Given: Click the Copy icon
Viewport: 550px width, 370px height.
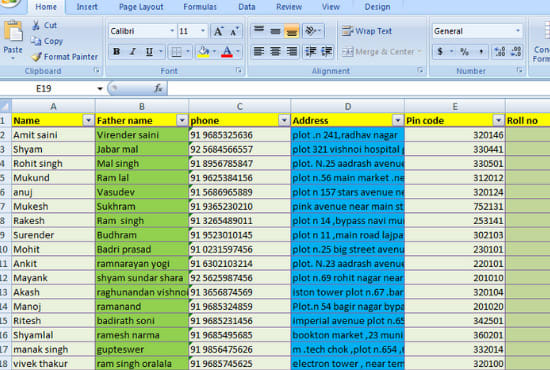Looking at the screenshot, I should [36, 41].
